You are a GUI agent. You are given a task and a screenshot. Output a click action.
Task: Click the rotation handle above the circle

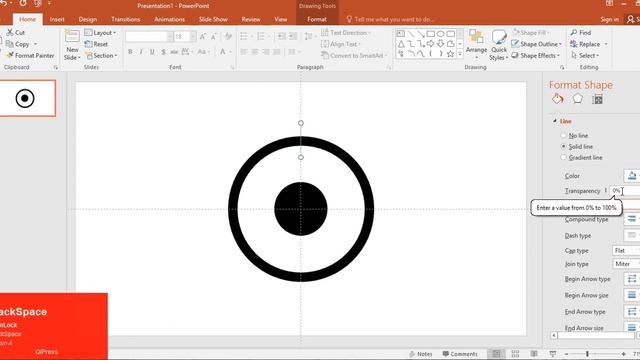[x=301, y=123]
